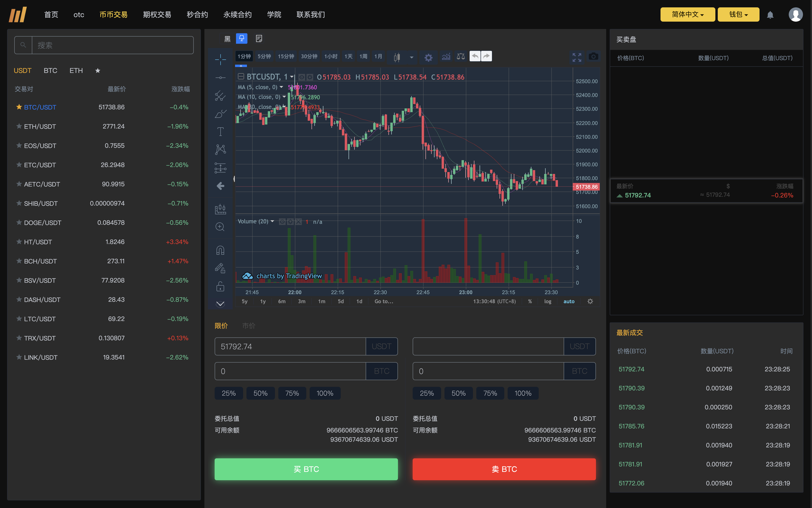Viewport: 812px width, 508px height.
Task: Select the text annotation tool
Action: 220,131
